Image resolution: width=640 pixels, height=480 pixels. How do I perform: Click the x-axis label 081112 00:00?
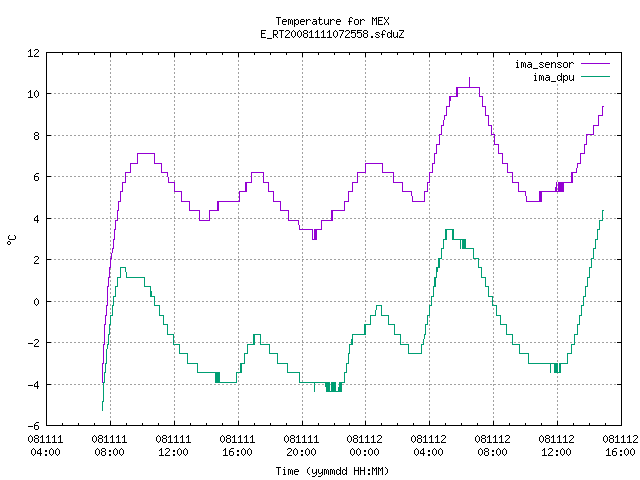point(364,445)
